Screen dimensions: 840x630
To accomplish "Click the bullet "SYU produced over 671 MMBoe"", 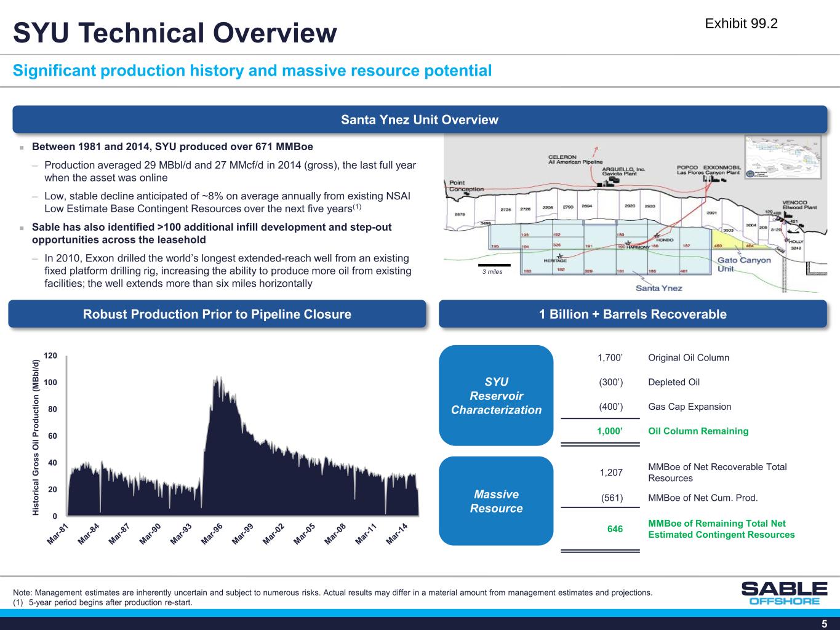I will (x=172, y=147).
